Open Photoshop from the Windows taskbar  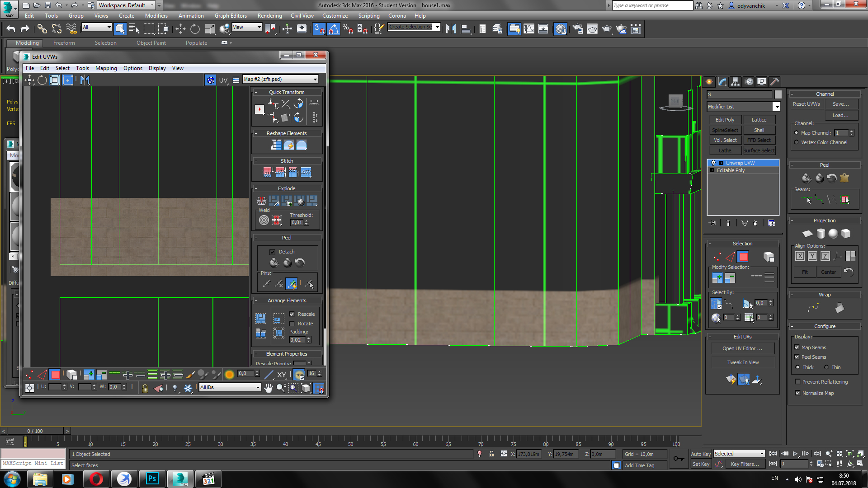152,479
